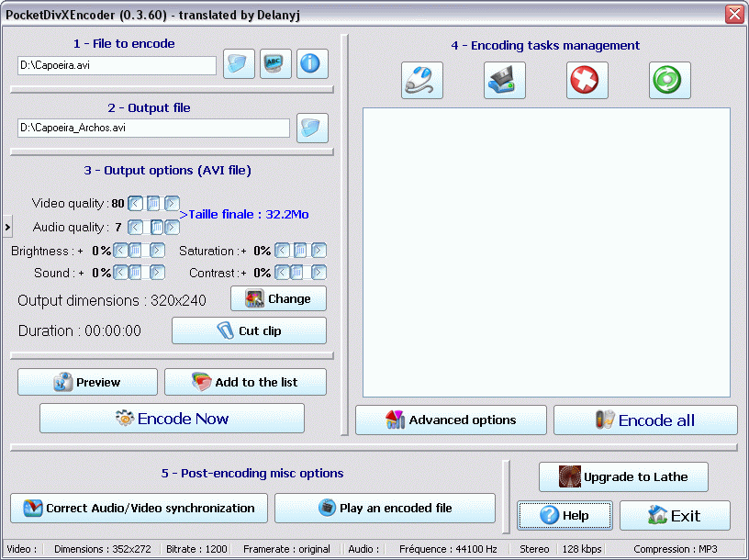Increase the Brightness percentage
749x560 pixels.
click(x=157, y=251)
